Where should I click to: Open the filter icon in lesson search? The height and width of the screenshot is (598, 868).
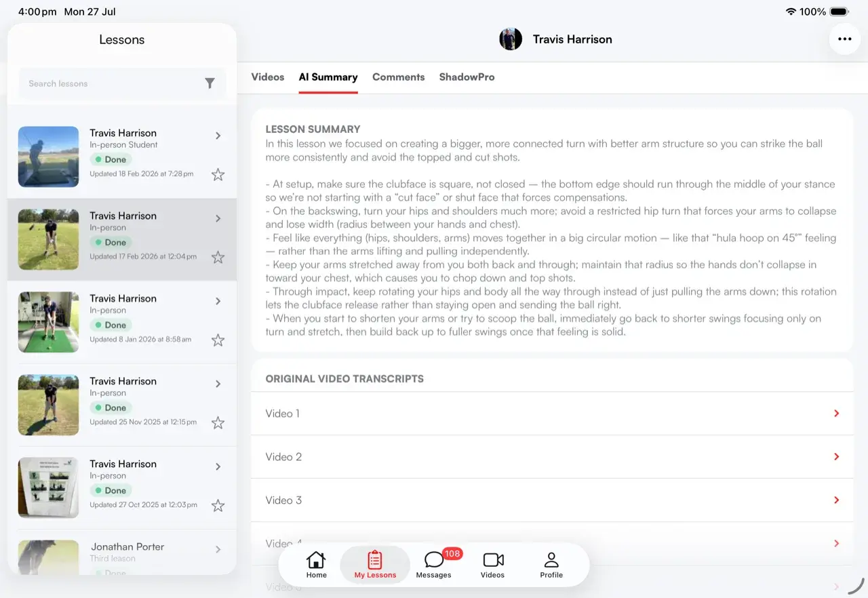tap(210, 83)
